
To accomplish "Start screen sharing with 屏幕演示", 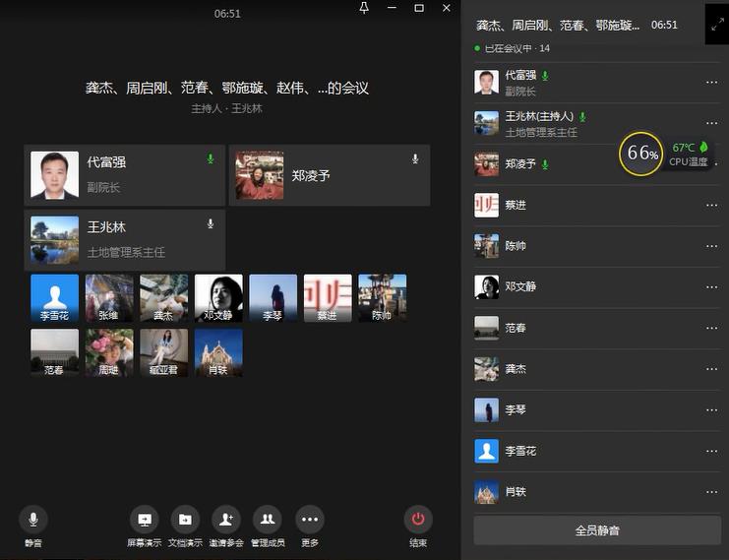I will [x=145, y=520].
